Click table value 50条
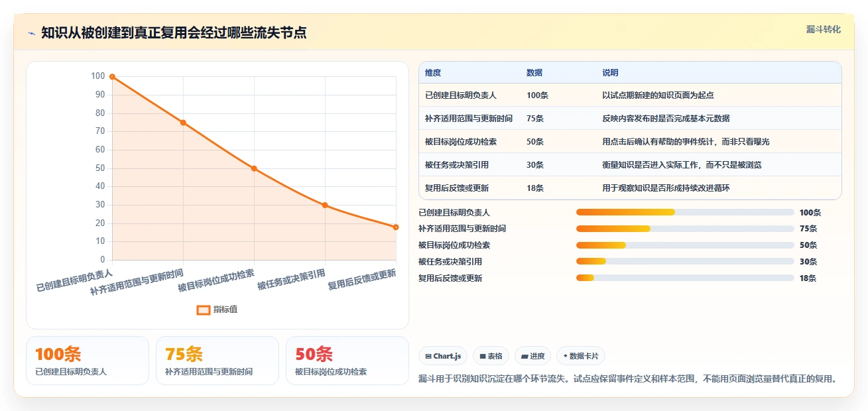This screenshot has width=868, height=411. click(535, 142)
